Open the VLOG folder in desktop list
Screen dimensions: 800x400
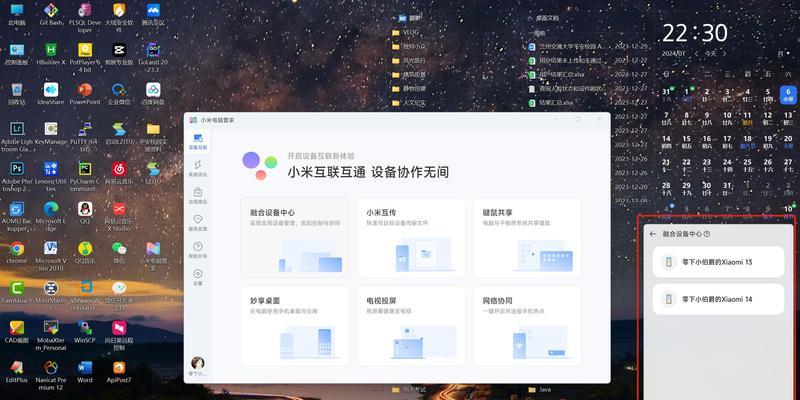click(x=406, y=32)
